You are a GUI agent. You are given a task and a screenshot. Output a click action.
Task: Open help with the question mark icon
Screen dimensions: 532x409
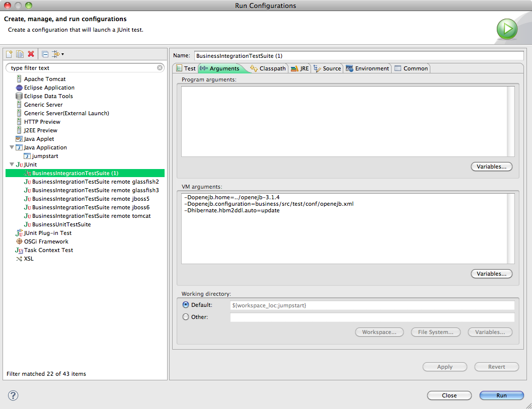click(x=13, y=395)
